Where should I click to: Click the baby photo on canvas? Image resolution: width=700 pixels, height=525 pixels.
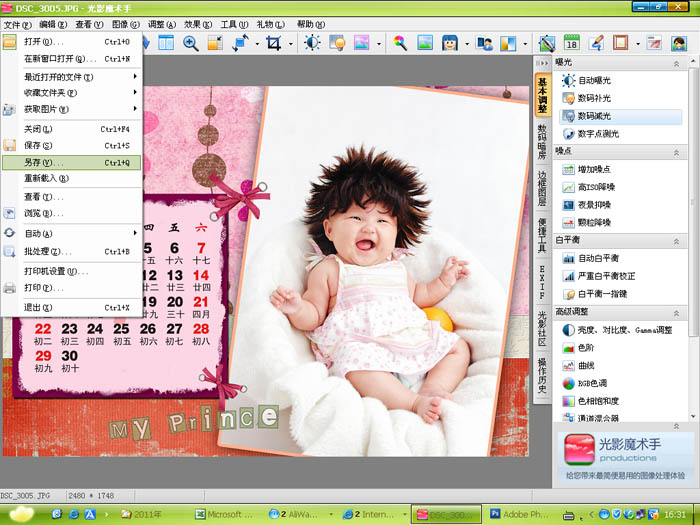point(375,272)
